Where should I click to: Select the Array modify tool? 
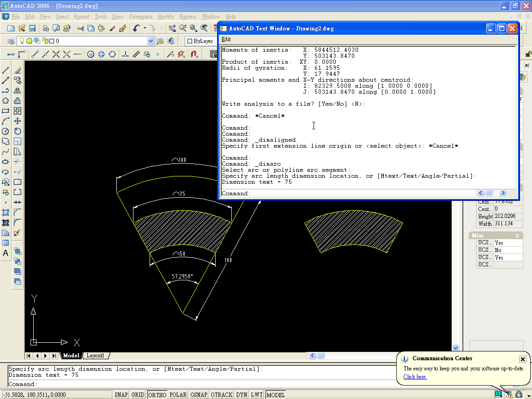click(18, 111)
